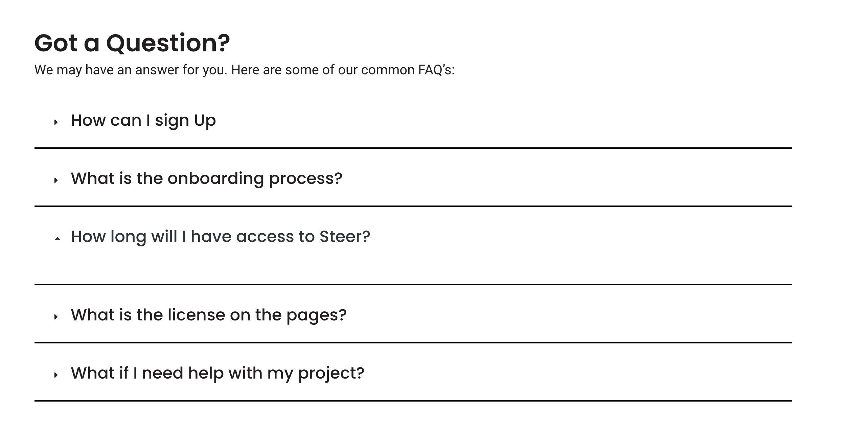Click the triangle icon next to onboarding process question
The image size is (868, 434).
[56, 180]
